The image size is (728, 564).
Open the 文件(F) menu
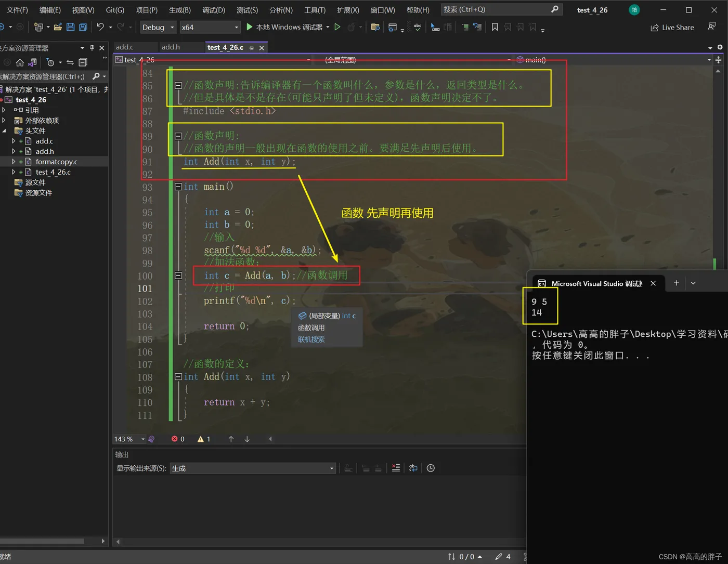click(17, 10)
